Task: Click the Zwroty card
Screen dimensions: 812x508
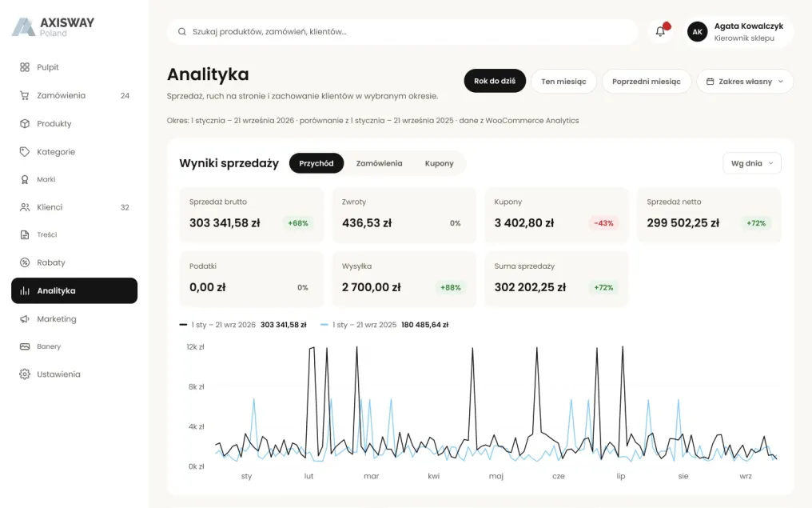Action: pyautogui.click(x=404, y=215)
